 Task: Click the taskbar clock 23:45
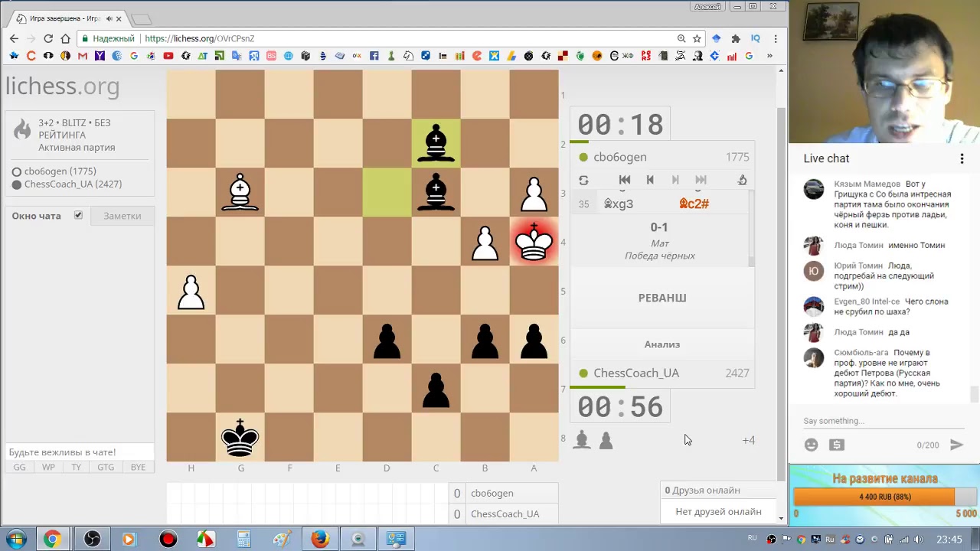click(949, 540)
